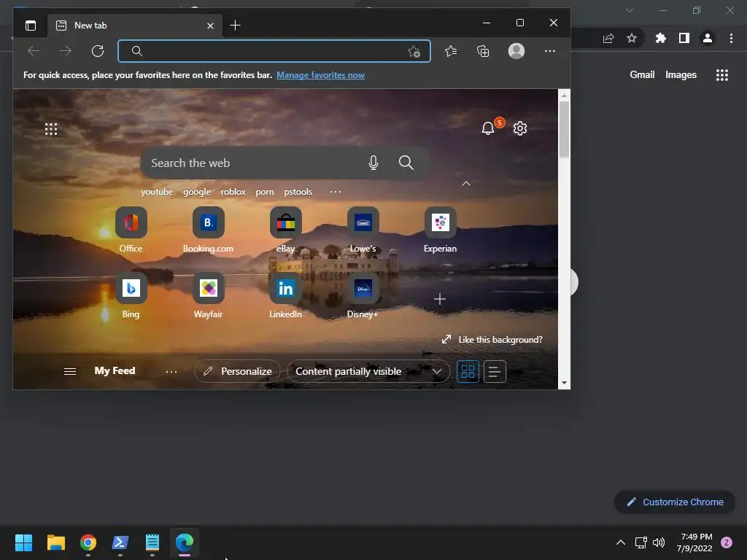
Task: Add a new quick link site
Action: click(440, 299)
